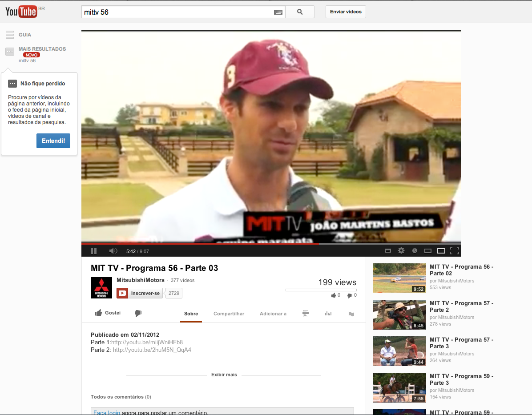Viewport: 532px width, 415px height.
Task: Open Parte 1 youtu.be link
Action: tap(147, 342)
